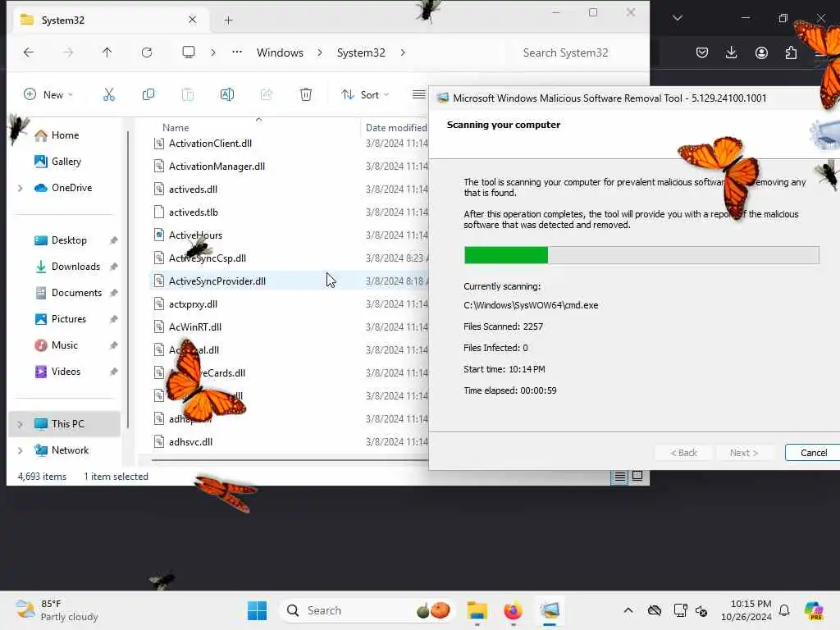Show hidden system tray icons
The width and height of the screenshot is (840, 630).
(628, 610)
